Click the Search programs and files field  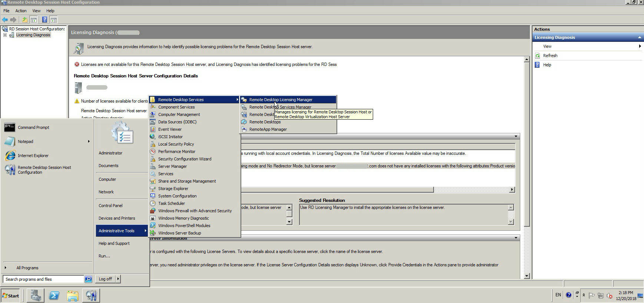[x=43, y=279]
